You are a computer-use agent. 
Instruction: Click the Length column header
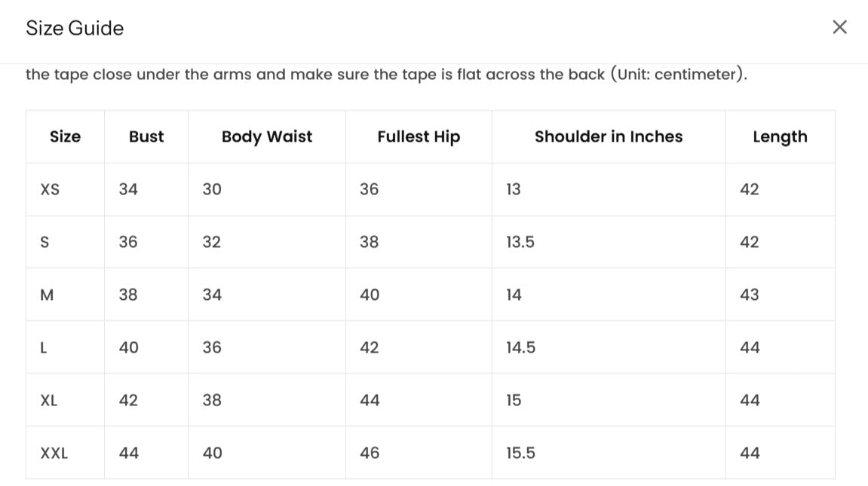click(x=780, y=137)
